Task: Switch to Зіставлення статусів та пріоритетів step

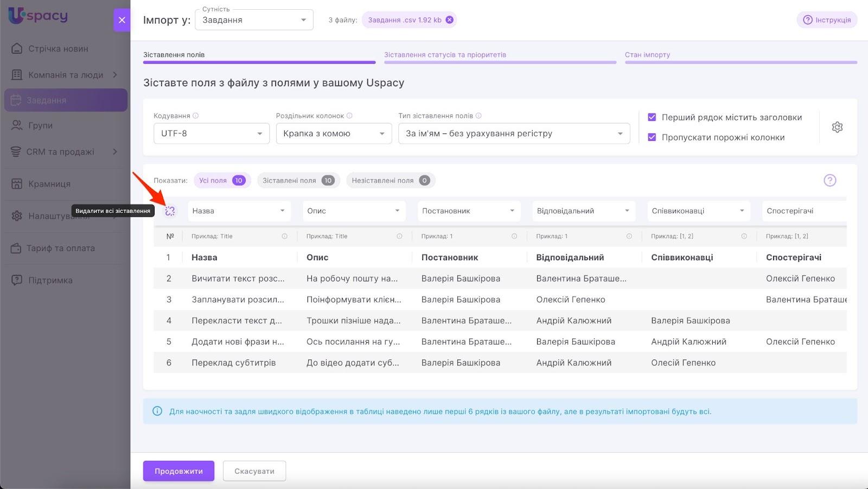Action: (445, 55)
